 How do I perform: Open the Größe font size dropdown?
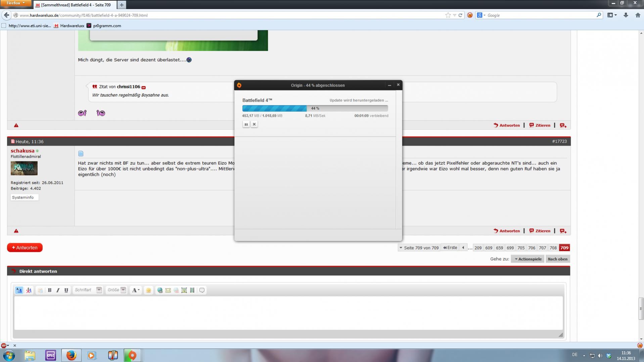pyautogui.click(x=116, y=290)
